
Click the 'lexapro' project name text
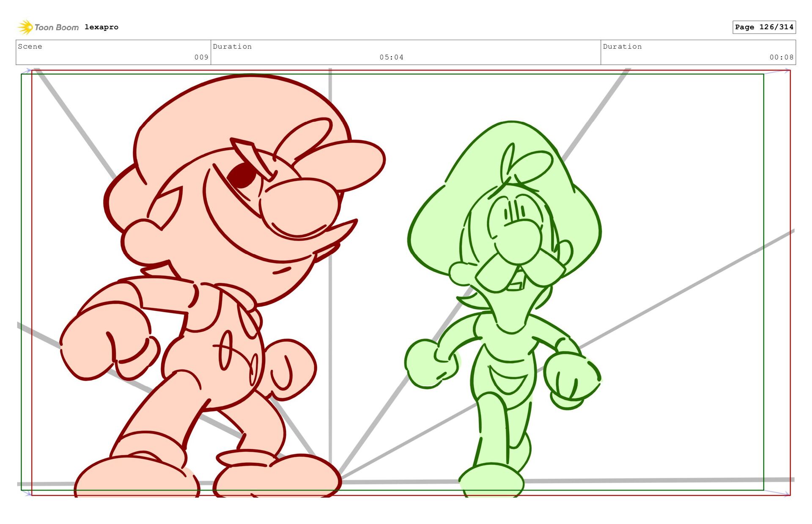click(101, 27)
